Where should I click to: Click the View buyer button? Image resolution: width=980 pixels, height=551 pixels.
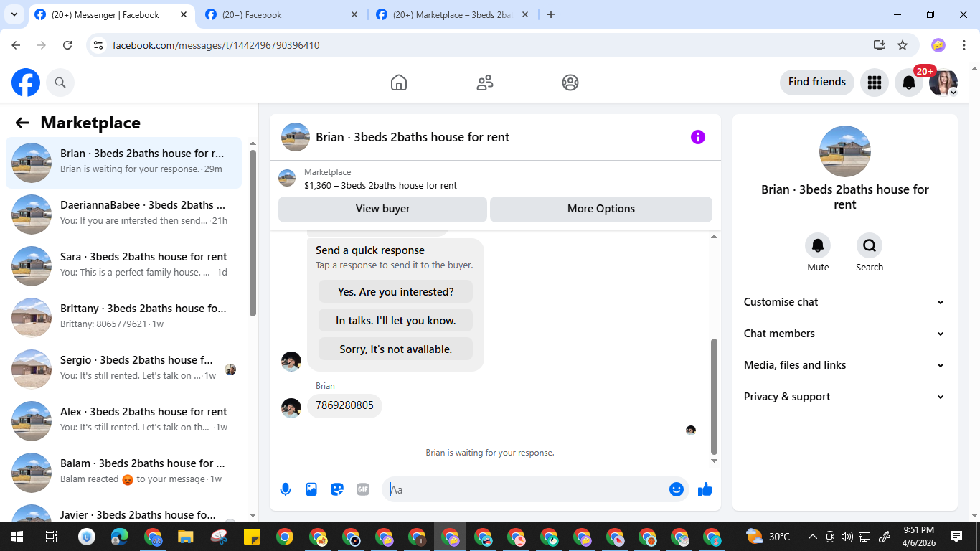click(x=382, y=209)
